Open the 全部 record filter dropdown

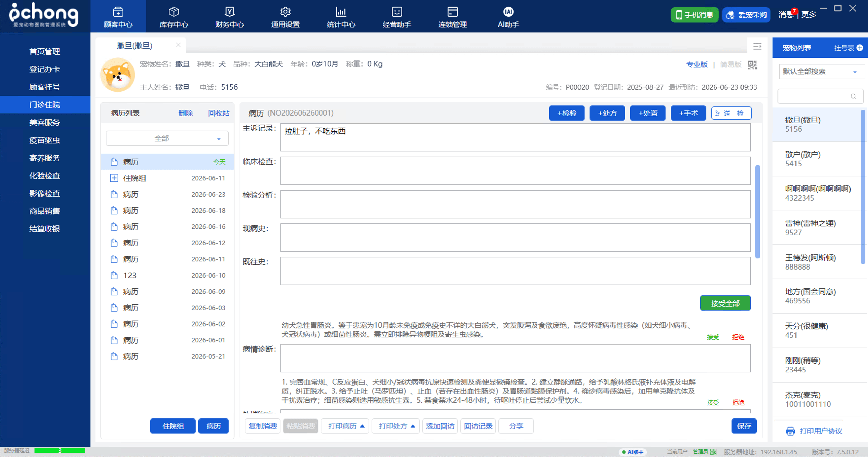pyautogui.click(x=167, y=138)
